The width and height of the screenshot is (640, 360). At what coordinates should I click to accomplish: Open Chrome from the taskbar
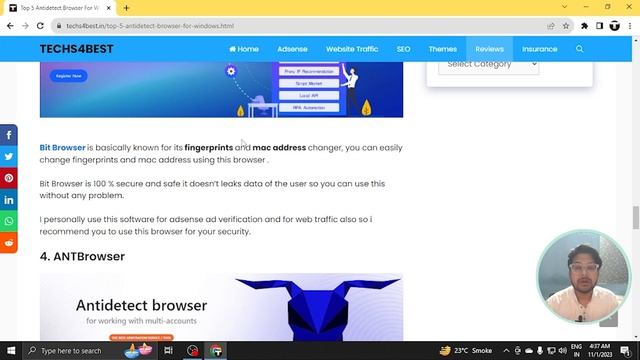[216, 351]
